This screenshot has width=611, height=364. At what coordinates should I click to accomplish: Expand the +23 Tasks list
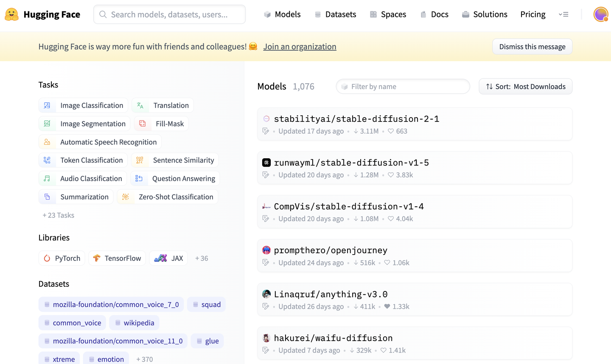click(58, 215)
